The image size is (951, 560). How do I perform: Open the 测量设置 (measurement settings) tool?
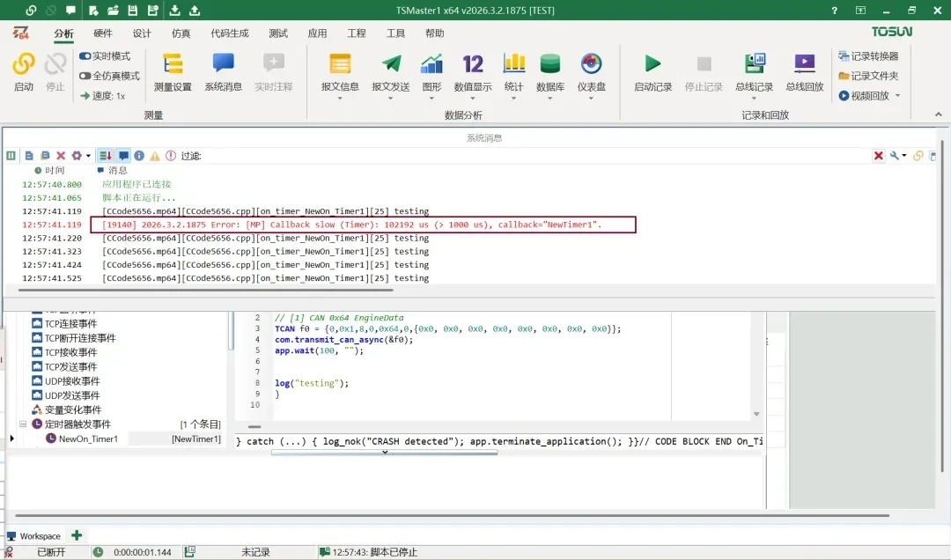tap(173, 75)
